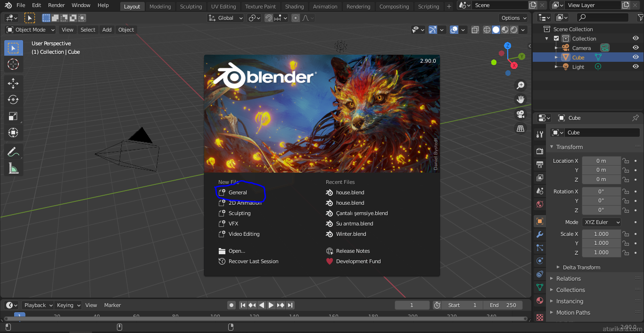Switch to Shading workspace tab
Viewport: 644px width, 333px height.
(295, 7)
